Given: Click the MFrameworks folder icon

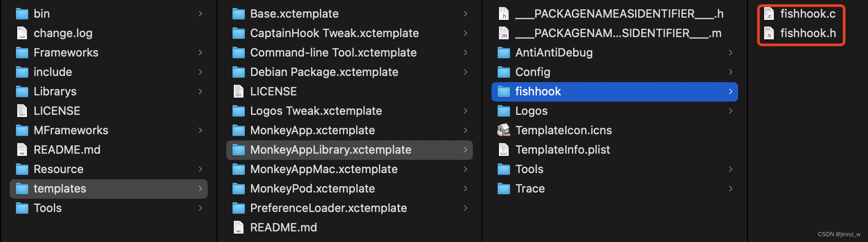Looking at the screenshot, I should pos(22,131).
